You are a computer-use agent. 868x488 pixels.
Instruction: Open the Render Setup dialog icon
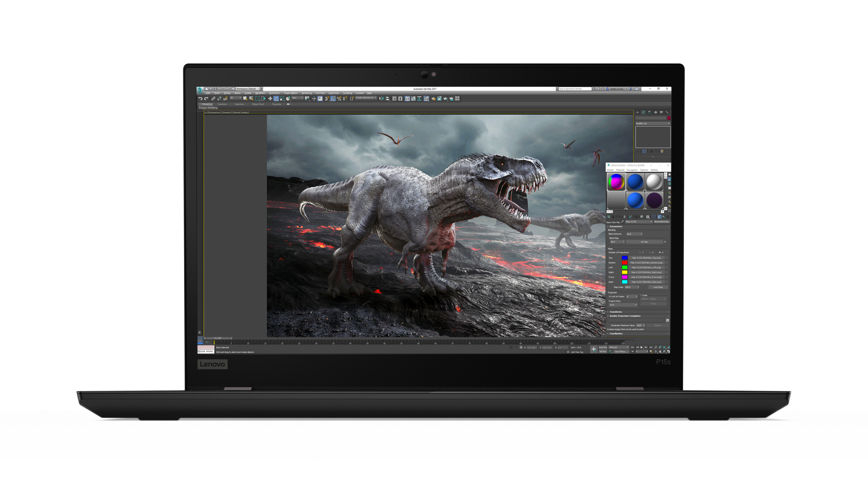[434, 98]
